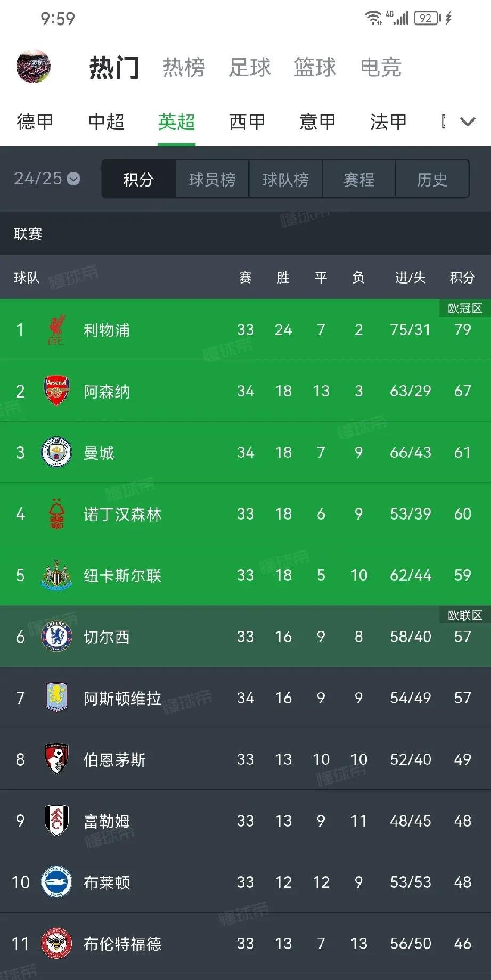
Task: Tap the Chelsea club crest
Action: [x=56, y=636]
